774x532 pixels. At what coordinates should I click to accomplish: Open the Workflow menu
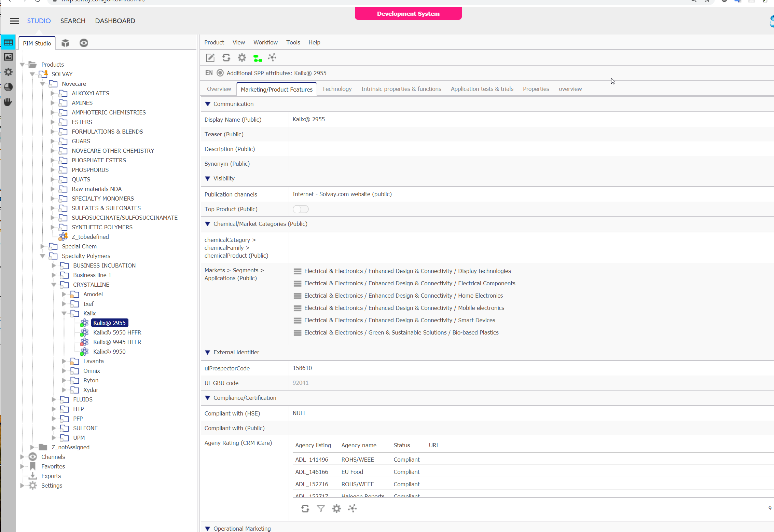click(x=265, y=42)
